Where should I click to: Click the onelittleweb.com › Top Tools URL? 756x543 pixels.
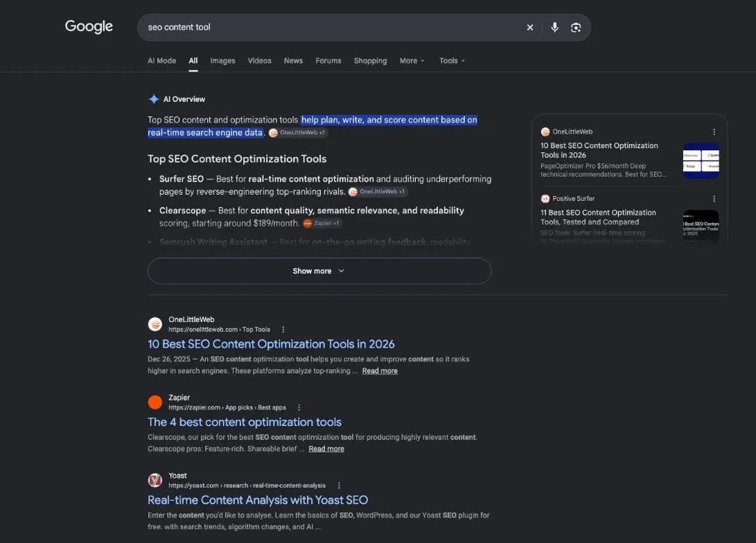pos(219,330)
